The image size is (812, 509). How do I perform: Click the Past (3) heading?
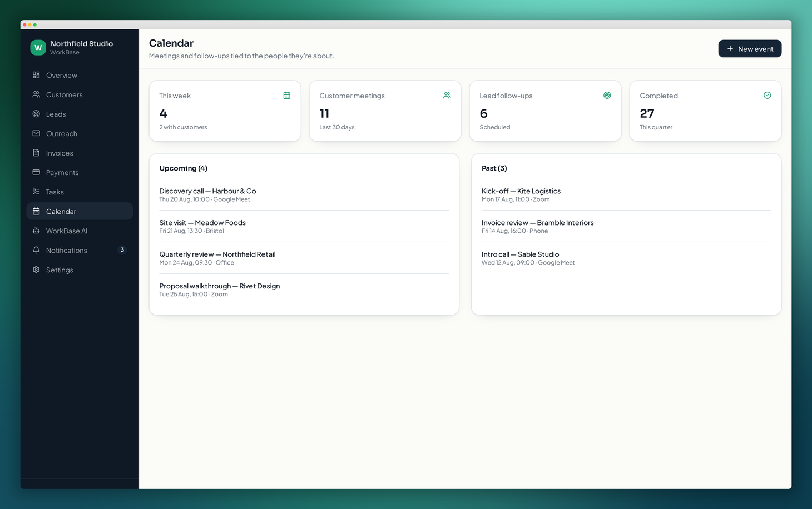pyautogui.click(x=494, y=168)
